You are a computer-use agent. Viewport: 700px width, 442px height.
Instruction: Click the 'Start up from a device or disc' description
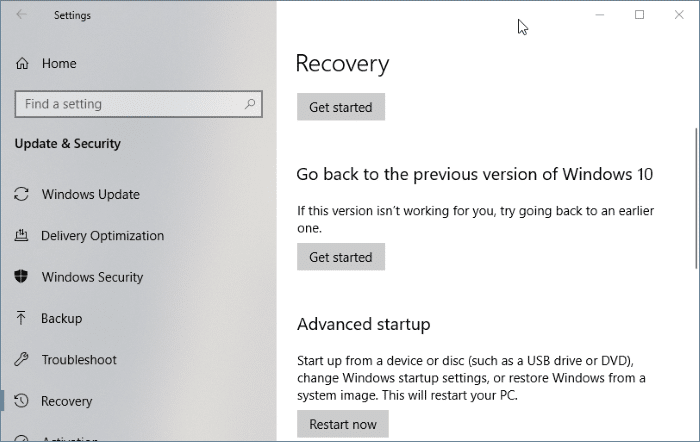click(x=471, y=378)
